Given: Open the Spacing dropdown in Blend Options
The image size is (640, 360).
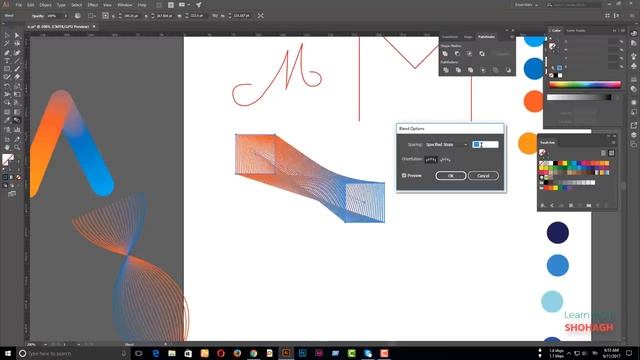Looking at the screenshot, I should coord(447,144).
